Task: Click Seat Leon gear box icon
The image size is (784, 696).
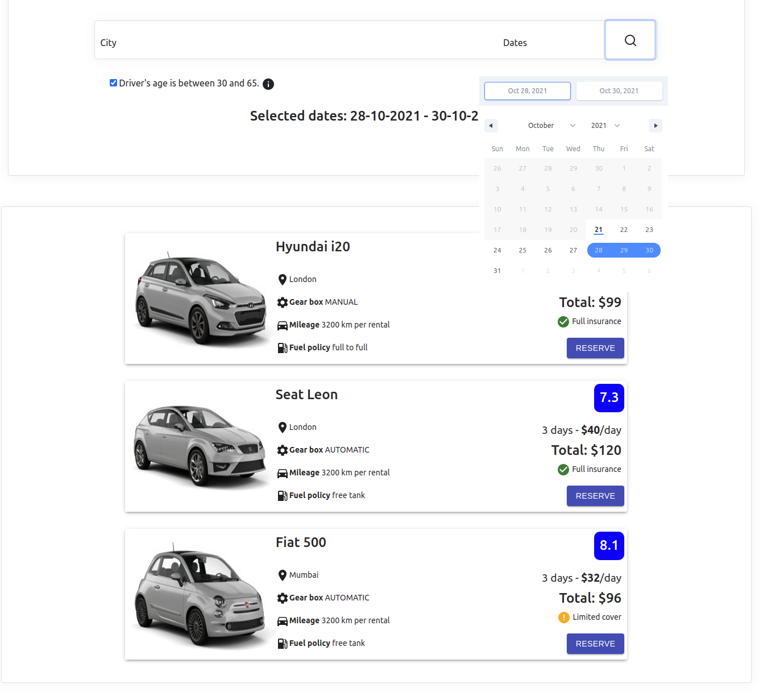Action: 283,450
